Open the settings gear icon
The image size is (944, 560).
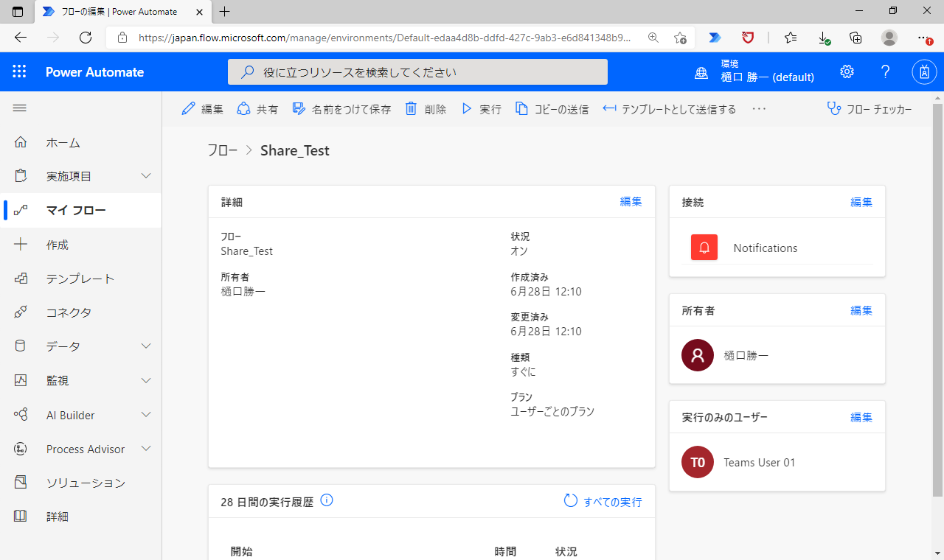pos(847,71)
